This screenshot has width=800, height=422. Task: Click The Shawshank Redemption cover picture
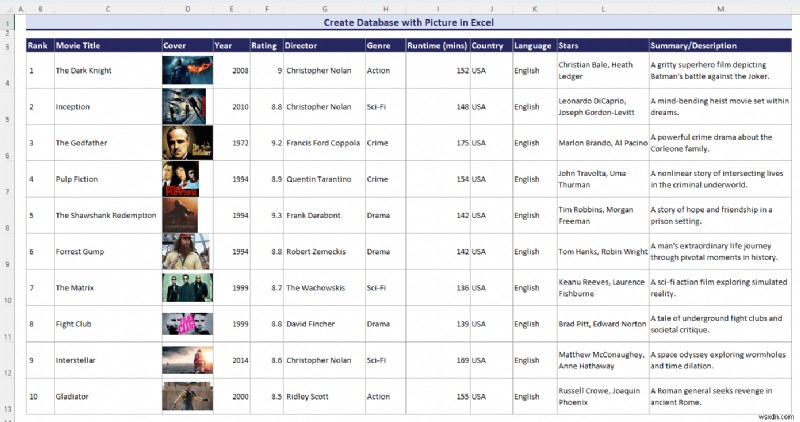(x=180, y=215)
